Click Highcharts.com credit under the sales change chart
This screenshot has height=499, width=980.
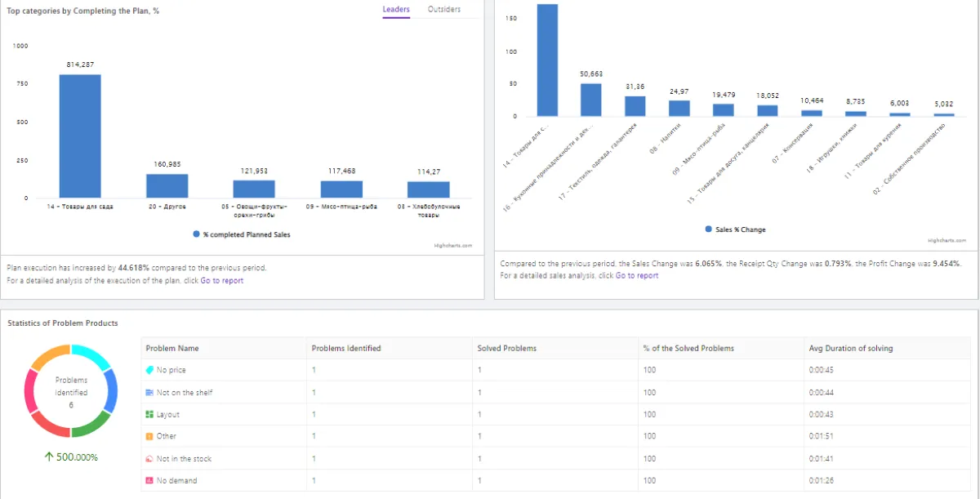947,240
